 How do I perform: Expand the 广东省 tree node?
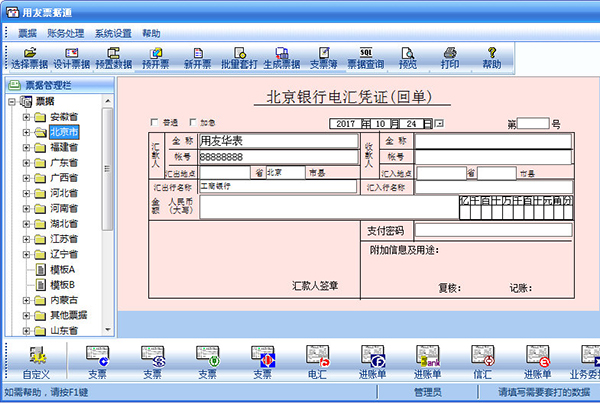[26, 163]
